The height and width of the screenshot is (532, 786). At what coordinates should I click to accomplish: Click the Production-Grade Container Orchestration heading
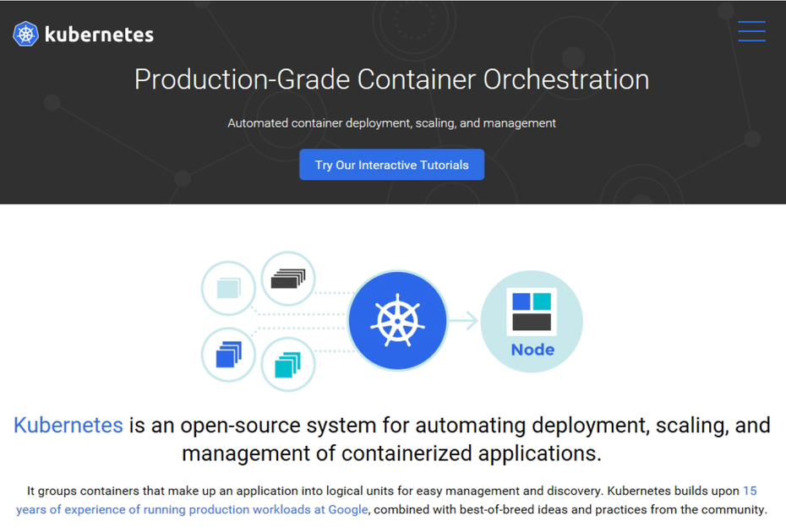click(x=391, y=79)
